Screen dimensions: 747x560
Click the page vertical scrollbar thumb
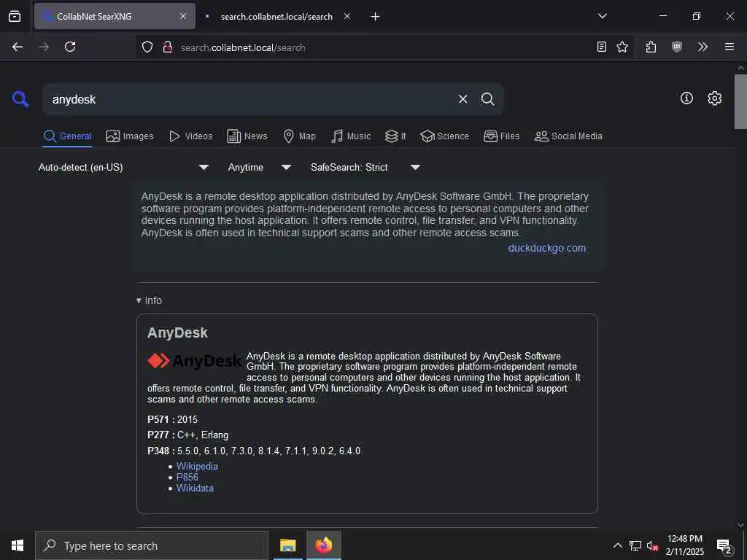(740, 101)
